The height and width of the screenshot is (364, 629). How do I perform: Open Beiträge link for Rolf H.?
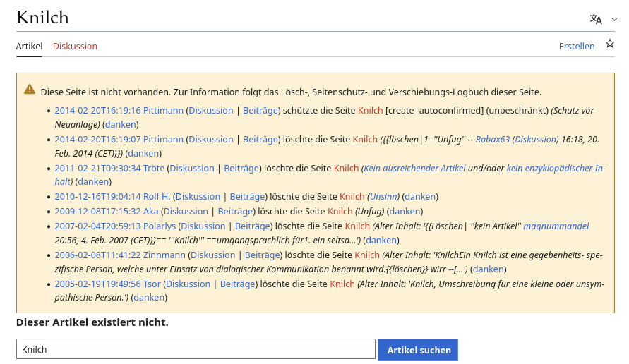pyautogui.click(x=248, y=196)
